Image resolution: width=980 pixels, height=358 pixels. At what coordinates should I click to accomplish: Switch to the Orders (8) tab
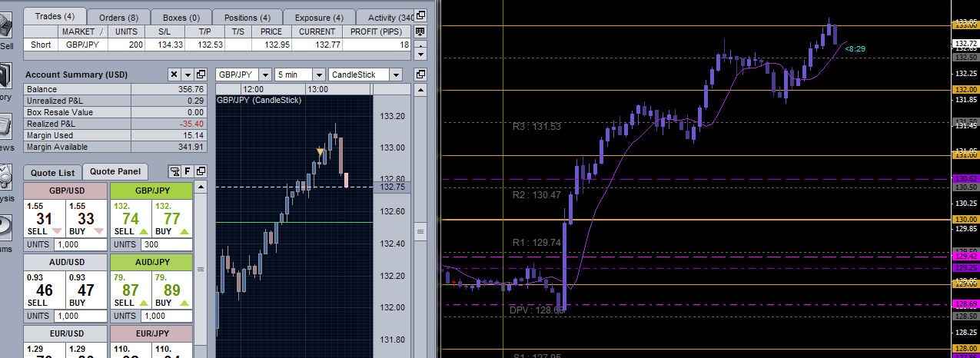[118, 17]
